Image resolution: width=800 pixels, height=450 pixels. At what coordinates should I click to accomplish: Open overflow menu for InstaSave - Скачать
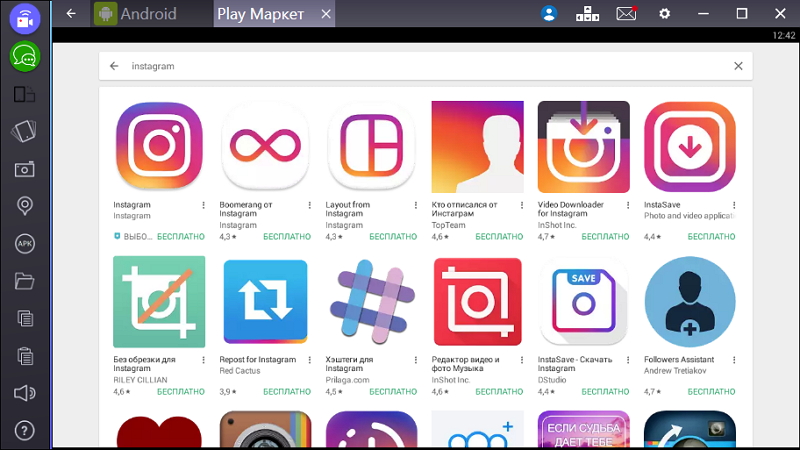pos(628,360)
